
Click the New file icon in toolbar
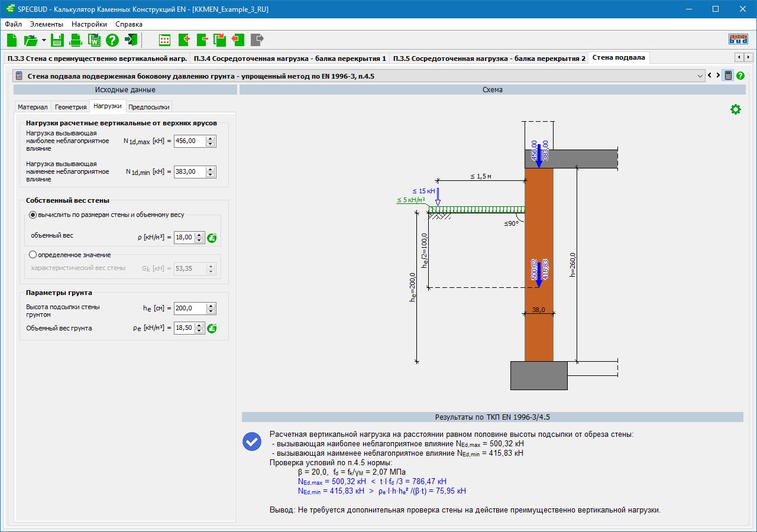tap(12, 40)
